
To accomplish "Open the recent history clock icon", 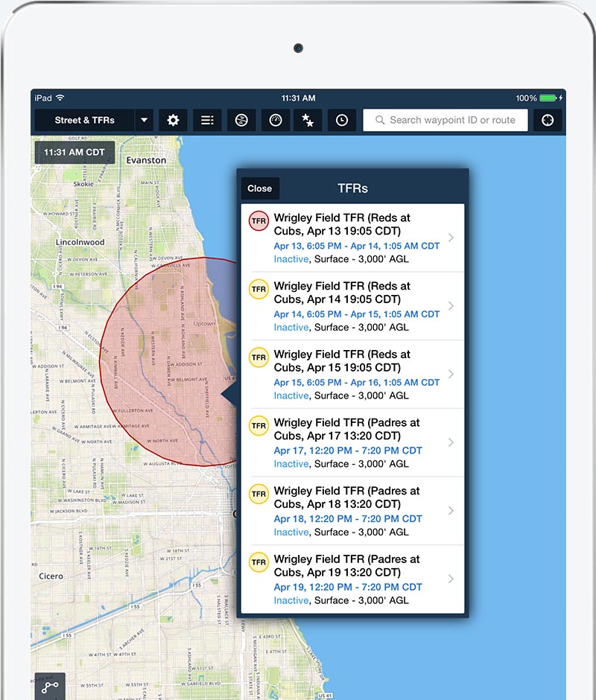I will coord(341,120).
